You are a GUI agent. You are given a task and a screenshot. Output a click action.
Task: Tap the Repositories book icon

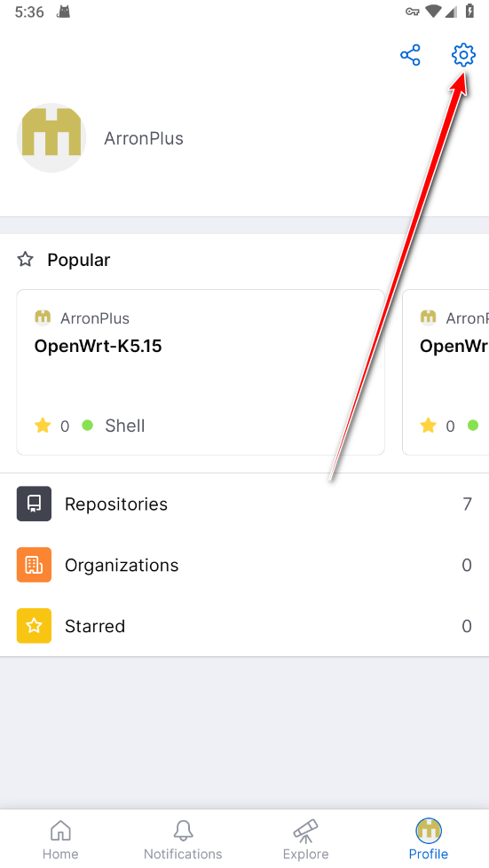(x=34, y=504)
